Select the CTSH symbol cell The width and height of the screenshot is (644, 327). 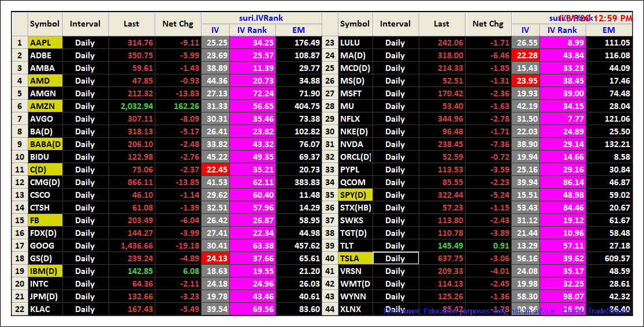click(x=45, y=208)
